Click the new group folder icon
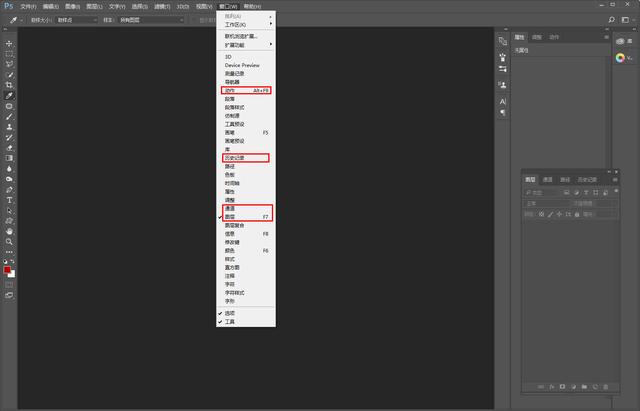Viewport: 640px width, 411px height. [x=584, y=387]
